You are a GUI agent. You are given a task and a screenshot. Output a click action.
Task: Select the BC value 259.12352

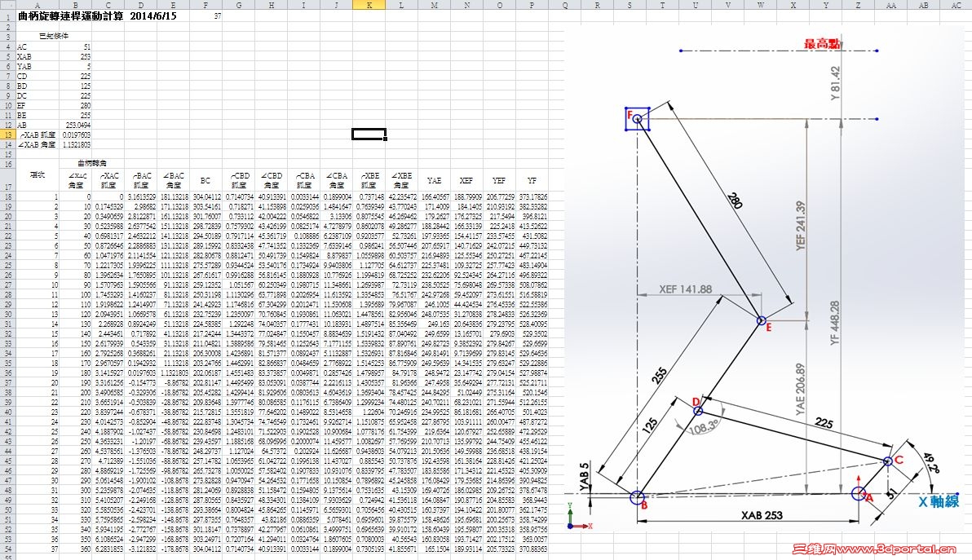[x=205, y=284]
